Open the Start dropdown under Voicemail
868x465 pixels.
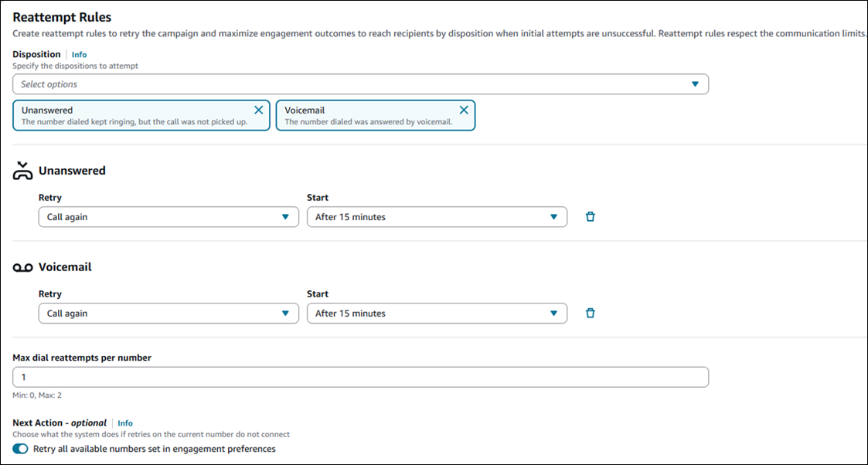tap(437, 313)
